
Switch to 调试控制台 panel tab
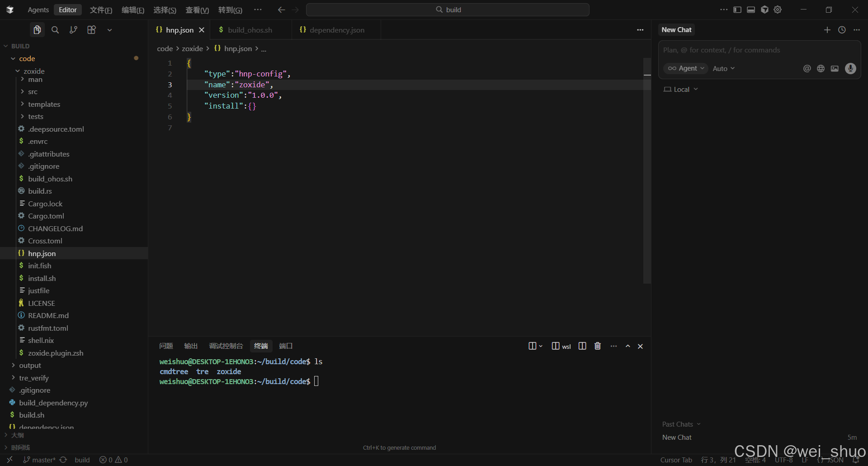[x=226, y=346]
